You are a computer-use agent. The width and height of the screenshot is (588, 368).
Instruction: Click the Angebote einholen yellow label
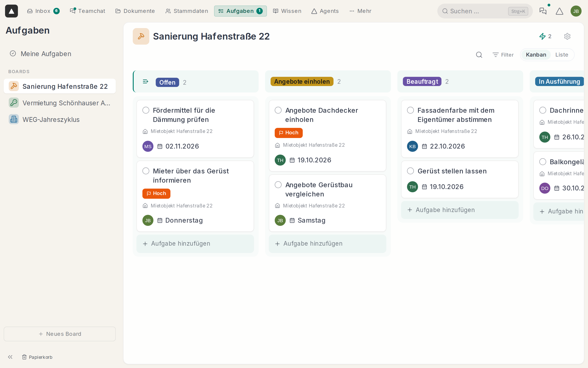point(302,81)
